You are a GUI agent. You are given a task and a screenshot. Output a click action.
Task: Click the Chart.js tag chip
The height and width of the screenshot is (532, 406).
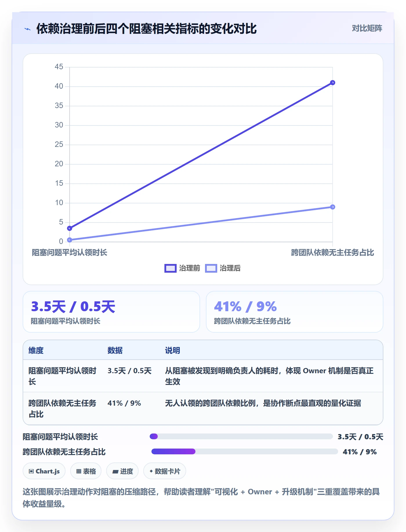(x=44, y=471)
